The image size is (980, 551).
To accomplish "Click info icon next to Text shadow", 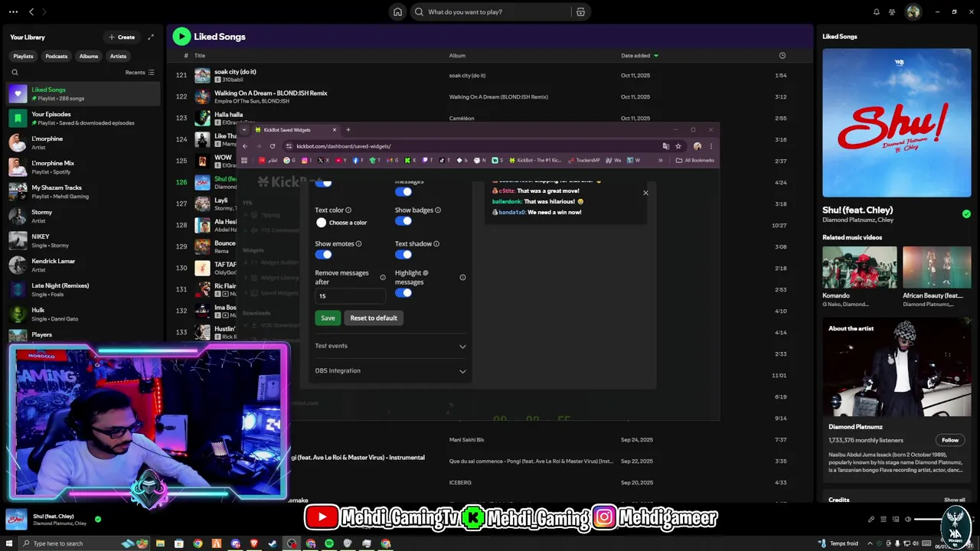I will pos(436,243).
